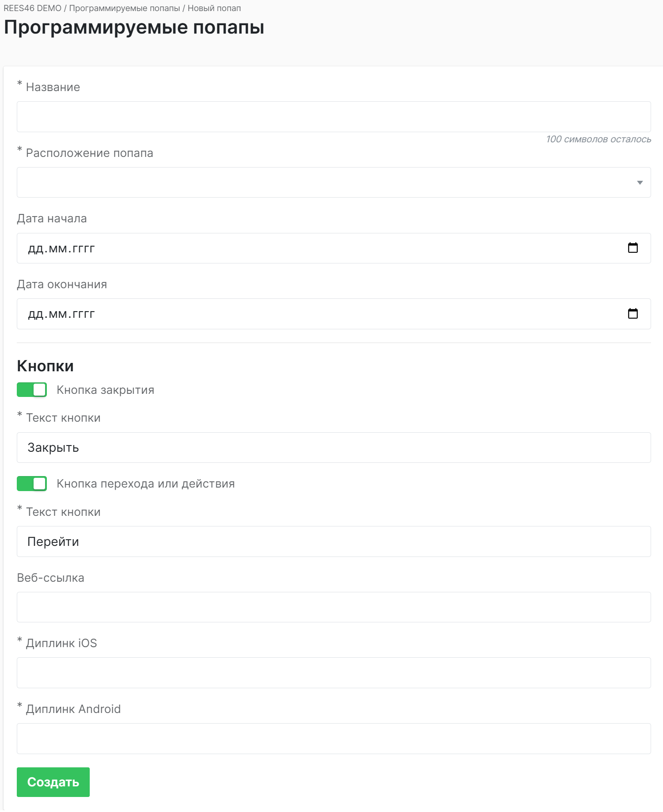This screenshot has height=812, width=663.
Task: Focus the Название input field
Action: (x=333, y=117)
